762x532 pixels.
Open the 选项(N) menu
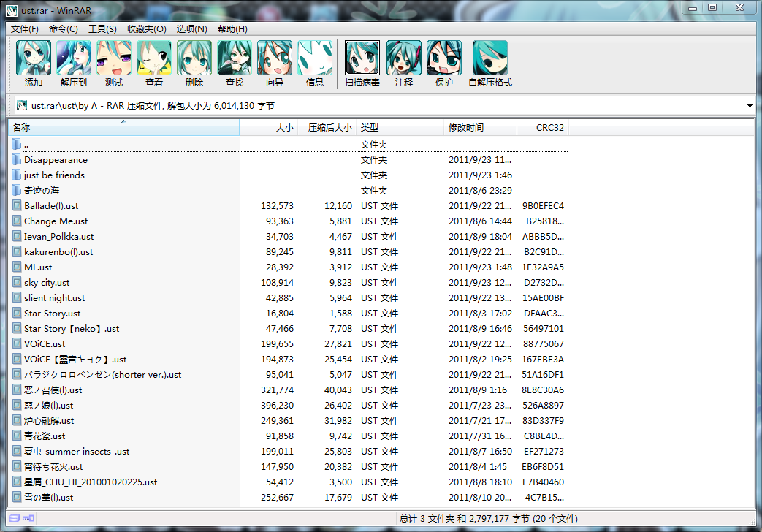click(x=192, y=29)
